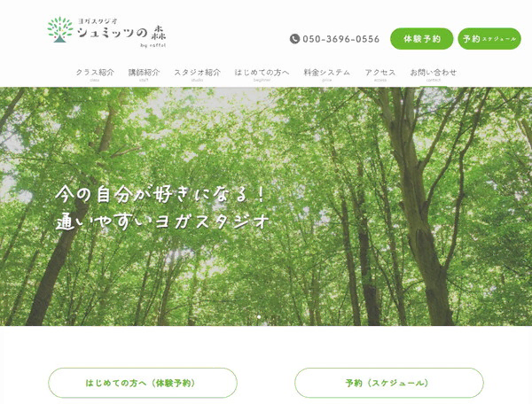Open the 講師紹介 staff page

click(x=144, y=75)
